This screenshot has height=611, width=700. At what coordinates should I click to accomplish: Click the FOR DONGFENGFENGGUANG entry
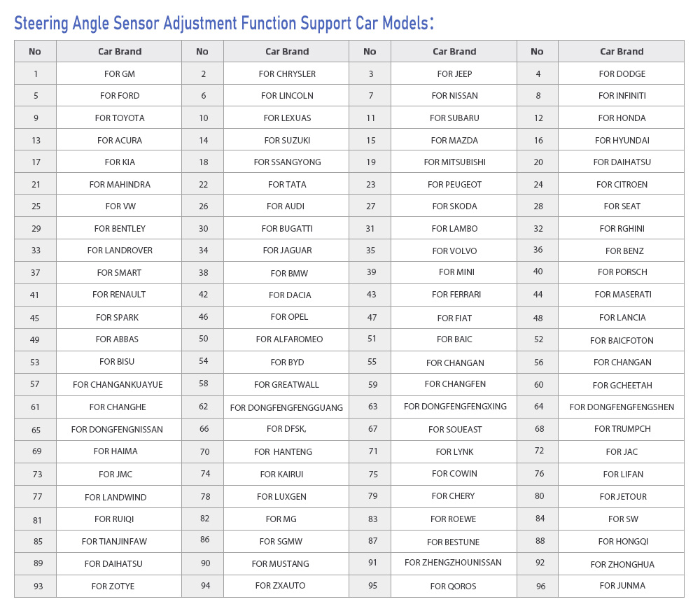(x=286, y=407)
